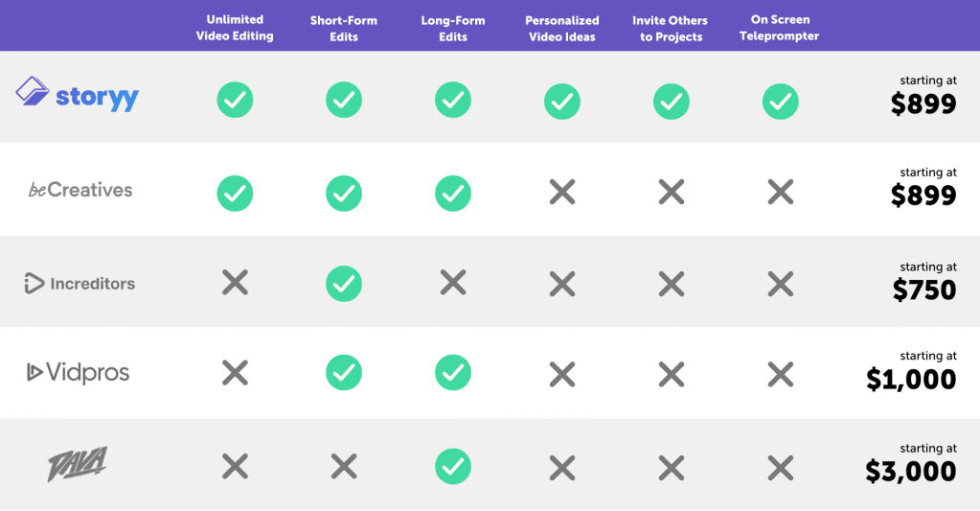Click storyy's Unlimited Video Editing checkmark

pos(235,101)
